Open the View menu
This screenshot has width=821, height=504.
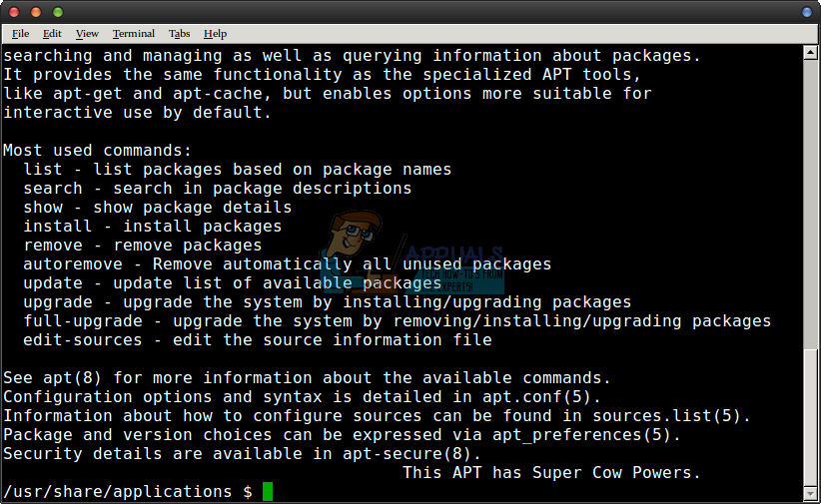[x=87, y=34]
